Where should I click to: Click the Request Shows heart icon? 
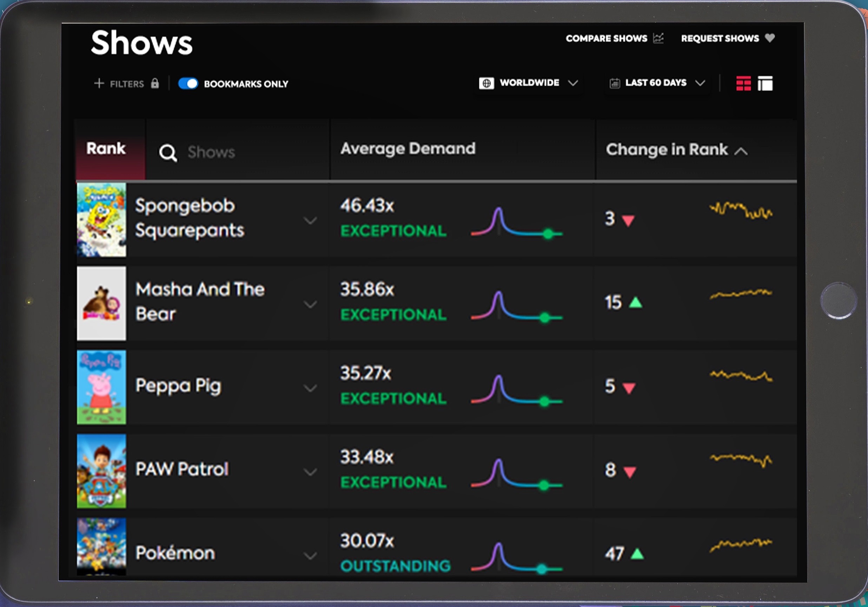tap(770, 38)
